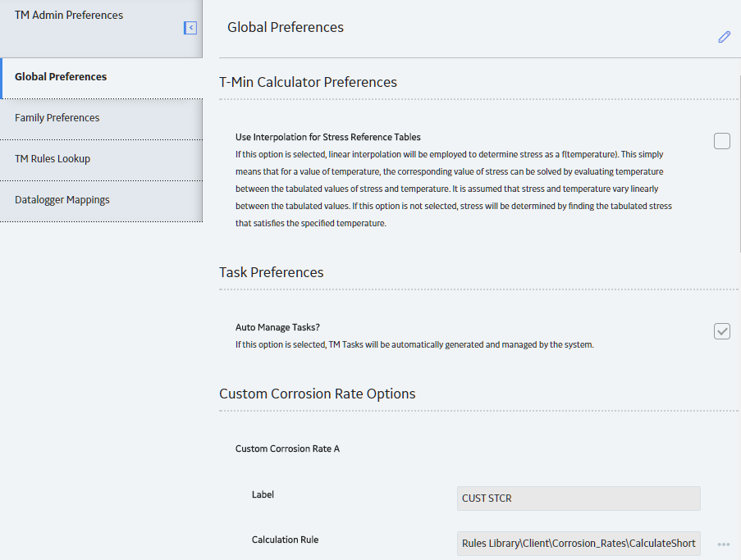The height and width of the screenshot is (560, 741).
Task: Uncheck Auto Manage Tasks checkbox
Action: click(x=721, y=331)
